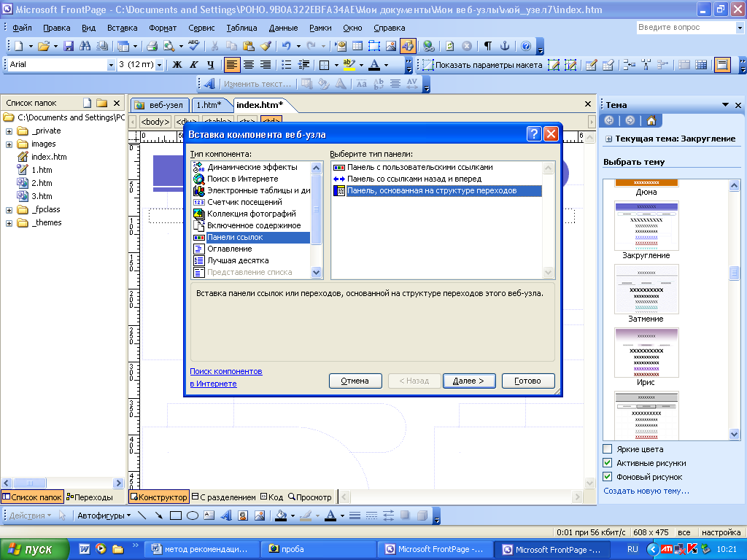The image size is (747, 560).
Task: Click the spelling check ABC icon
Action: pos(193,46)
